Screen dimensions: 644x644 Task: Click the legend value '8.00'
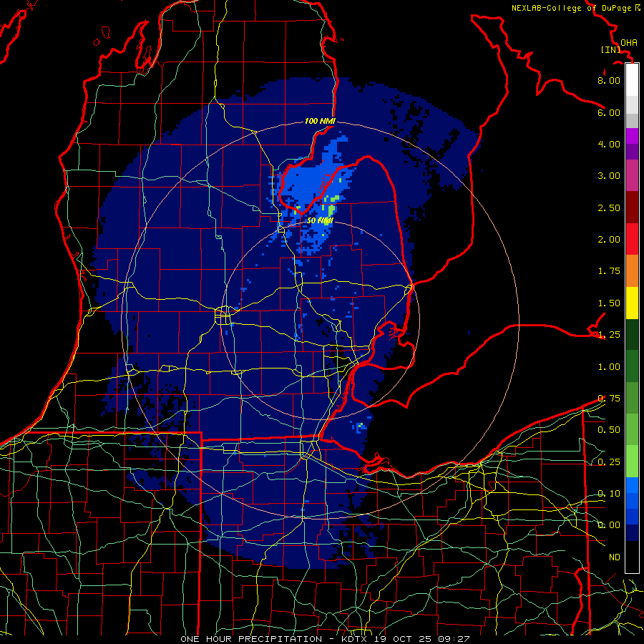(609, 80)
